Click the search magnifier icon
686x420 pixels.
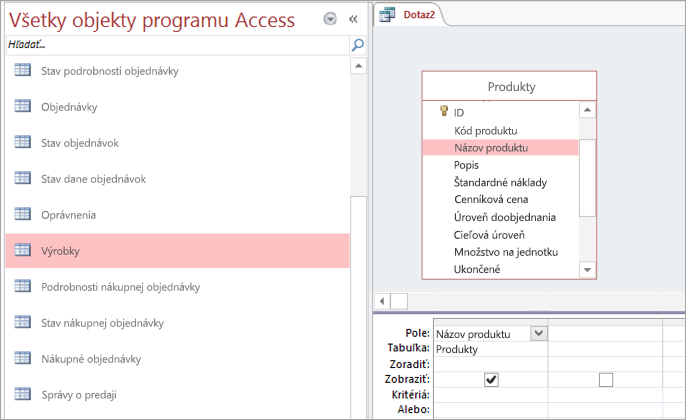[357, 45]
